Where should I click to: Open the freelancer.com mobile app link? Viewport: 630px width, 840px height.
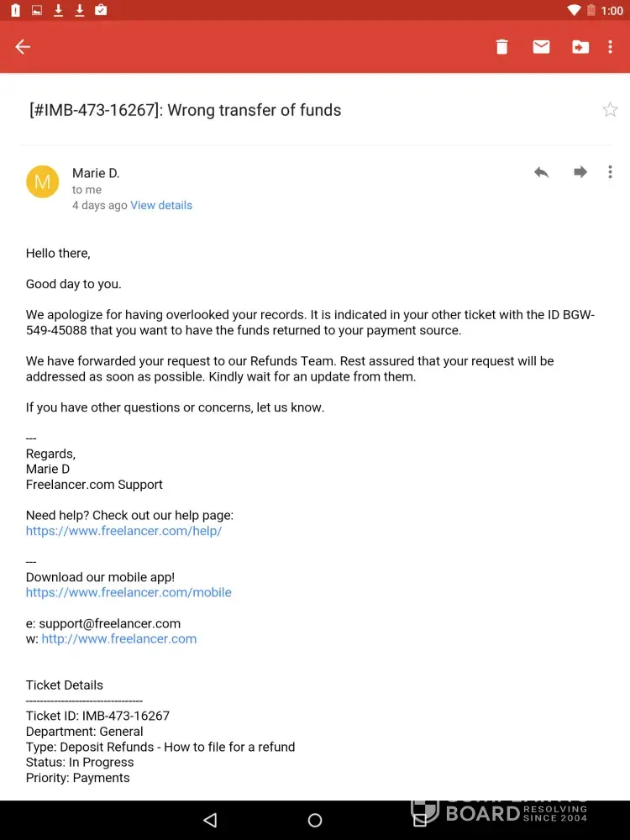[x=129, y=592]
